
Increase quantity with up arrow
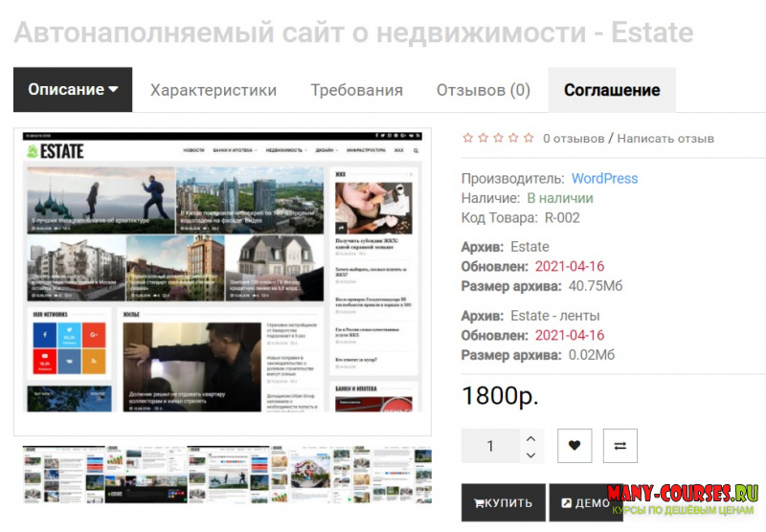pyautogui.click(x=531, y=438)
